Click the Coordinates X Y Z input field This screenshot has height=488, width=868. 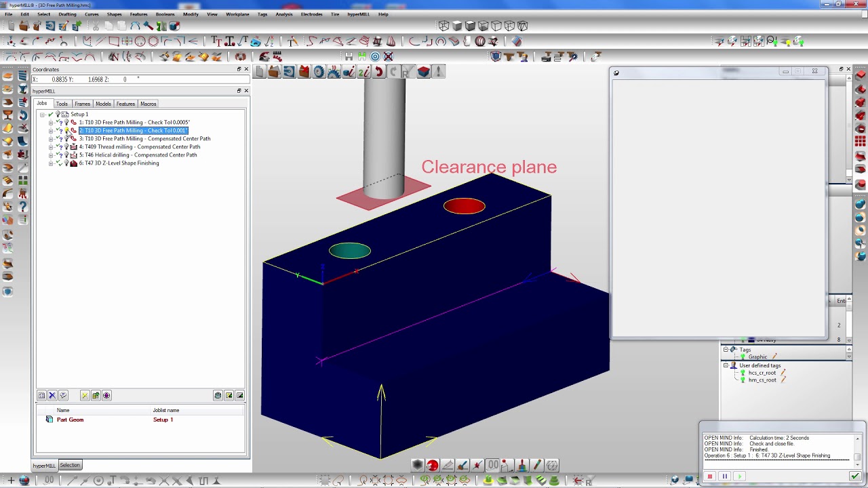pos(141,79)
